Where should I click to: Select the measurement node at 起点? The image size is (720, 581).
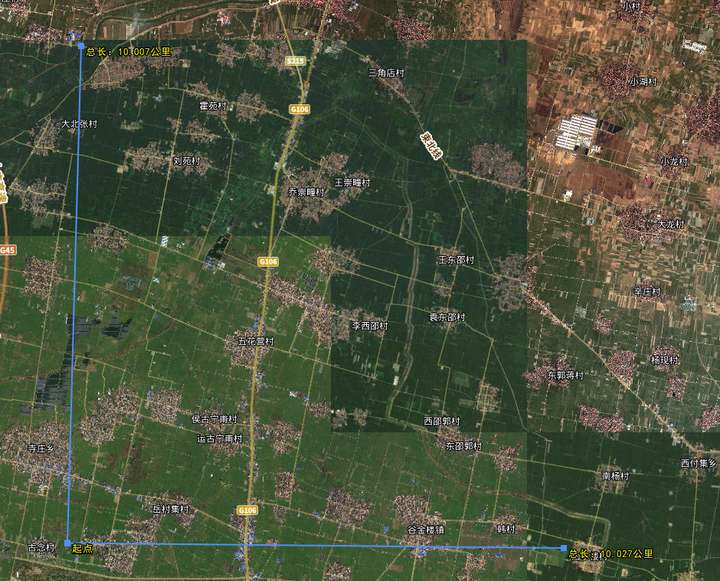pyautogui.click(x=68, y=543)
